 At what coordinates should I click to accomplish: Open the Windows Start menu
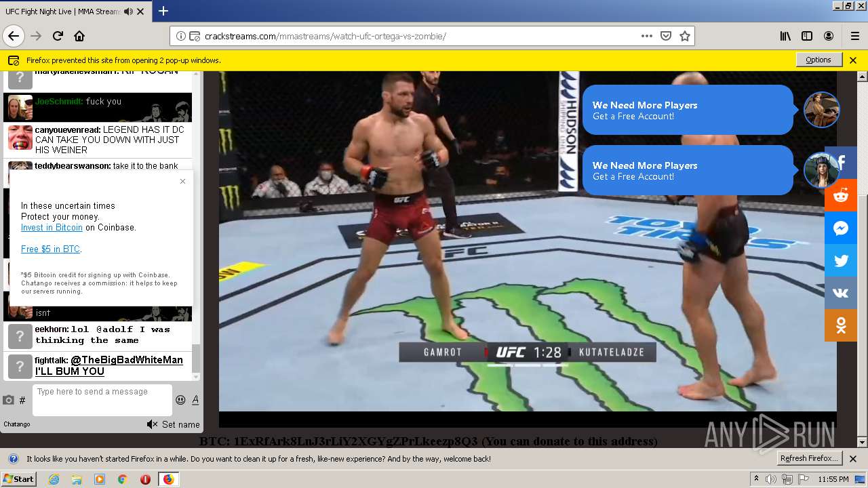(x=18, y=479)
